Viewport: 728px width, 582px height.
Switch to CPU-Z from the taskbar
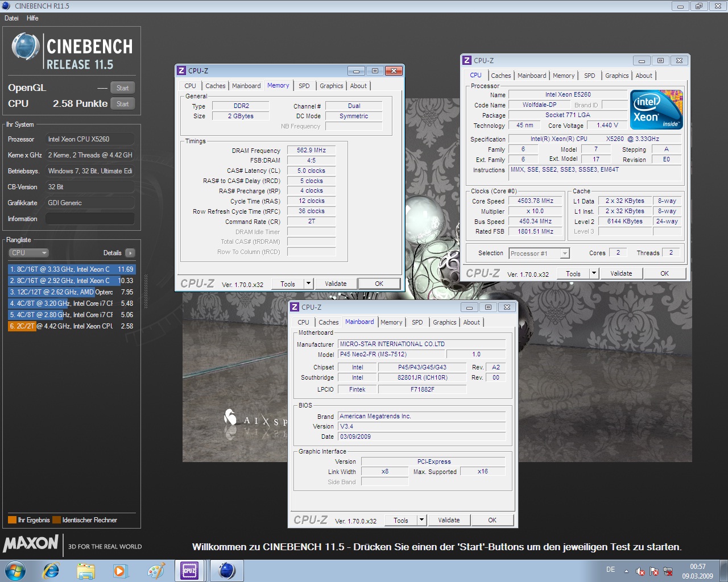point(189,571)
